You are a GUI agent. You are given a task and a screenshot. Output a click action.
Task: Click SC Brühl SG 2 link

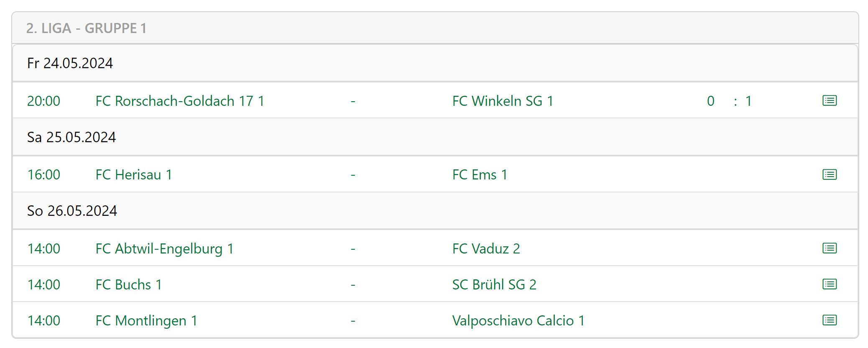click(494, 284)
